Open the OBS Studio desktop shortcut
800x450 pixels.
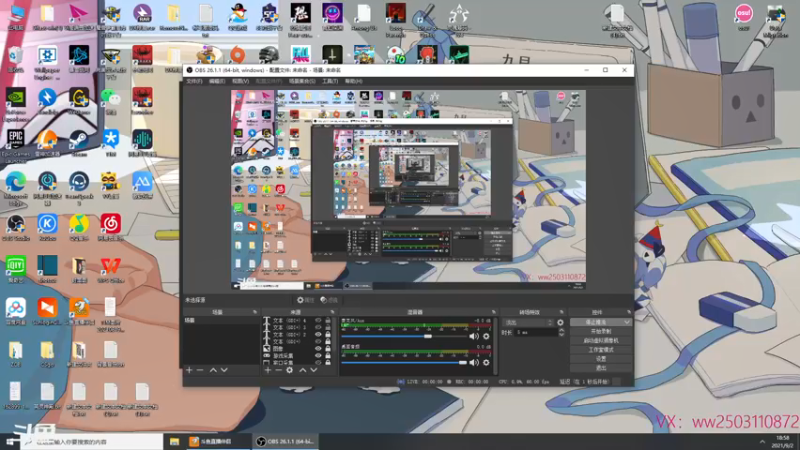coord(15,228)
